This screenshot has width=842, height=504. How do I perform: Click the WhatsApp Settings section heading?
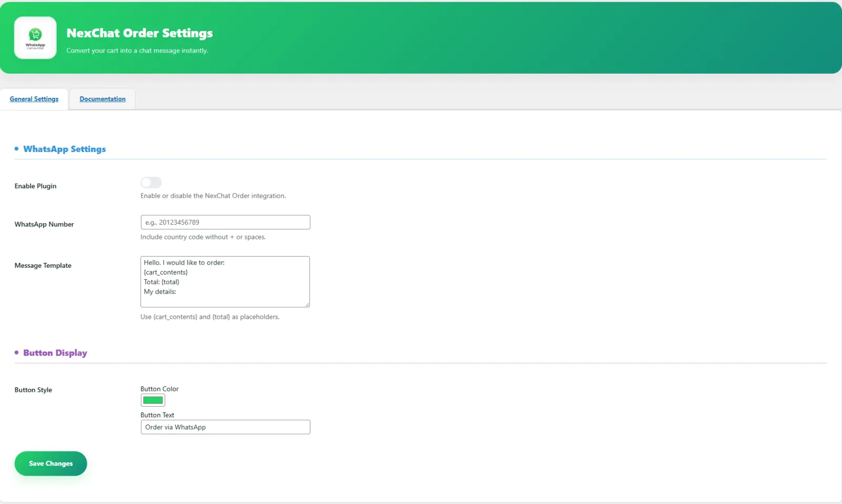(64, 149)
